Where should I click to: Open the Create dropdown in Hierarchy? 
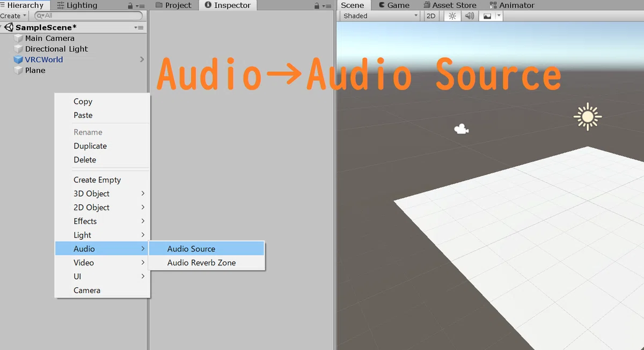13,16
